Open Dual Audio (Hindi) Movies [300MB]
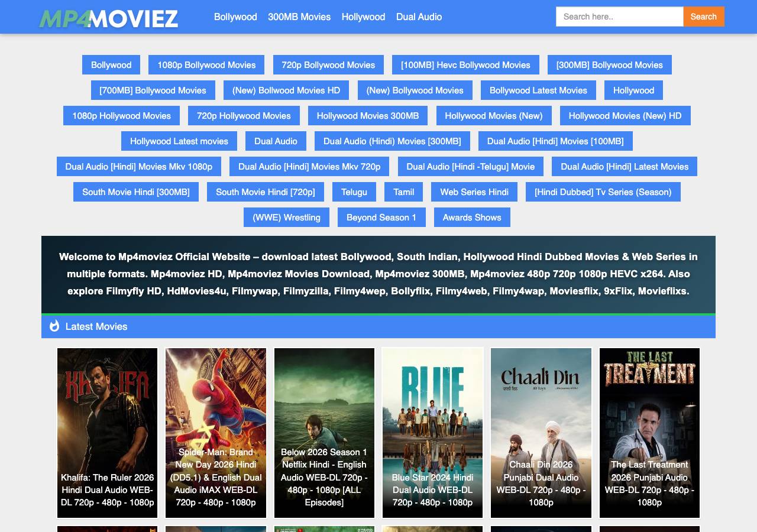 [x=392, y=141]
